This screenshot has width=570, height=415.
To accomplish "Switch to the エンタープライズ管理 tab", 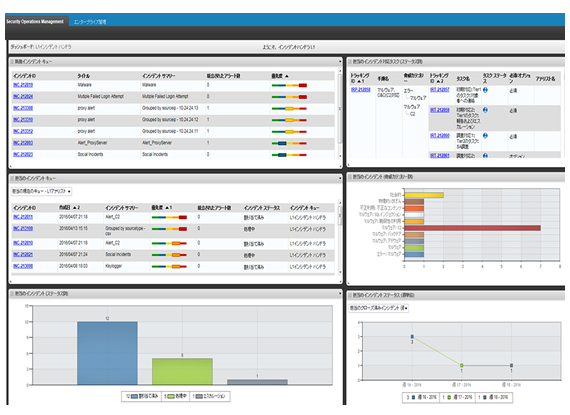I will tap(90, 22).
